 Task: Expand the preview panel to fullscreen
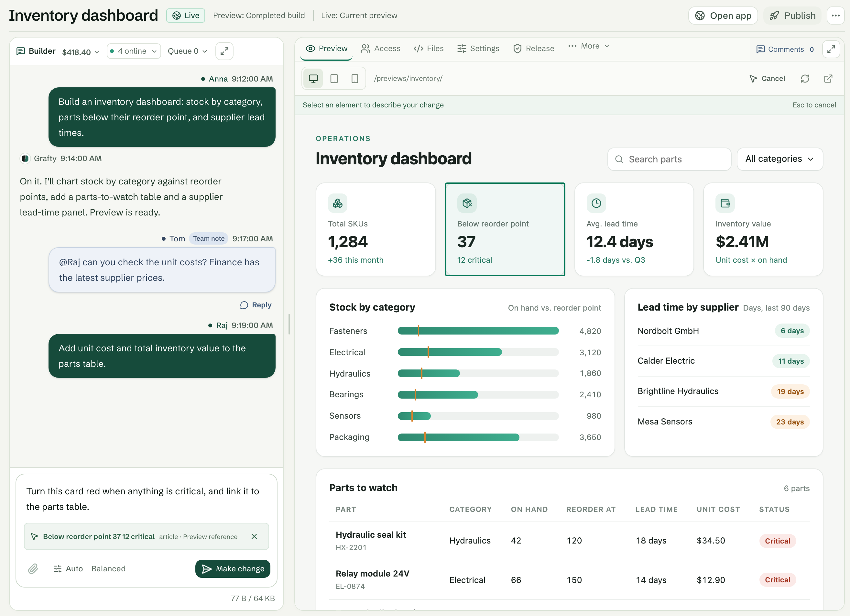831,49
